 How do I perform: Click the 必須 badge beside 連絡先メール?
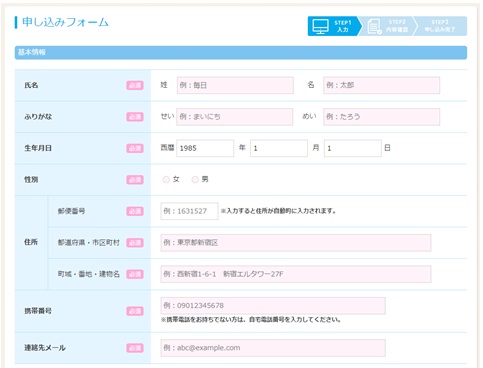click(x=135, y=348)
